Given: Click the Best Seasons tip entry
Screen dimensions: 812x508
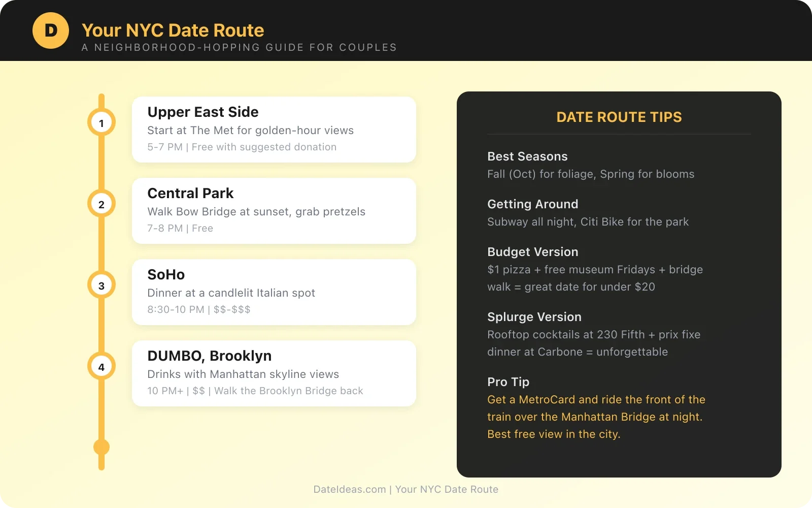Looking at the screenshot, I should pos(528,156).
